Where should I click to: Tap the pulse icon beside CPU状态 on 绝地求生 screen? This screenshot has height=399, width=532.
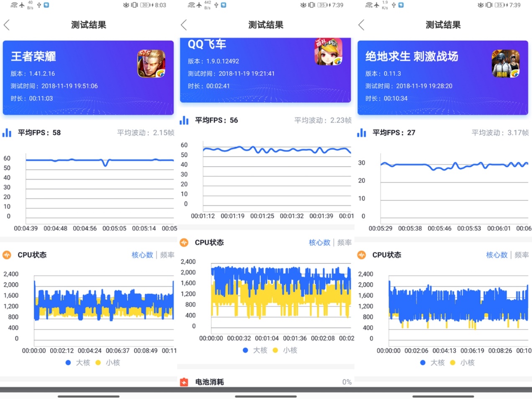click(x=361, y=255)
